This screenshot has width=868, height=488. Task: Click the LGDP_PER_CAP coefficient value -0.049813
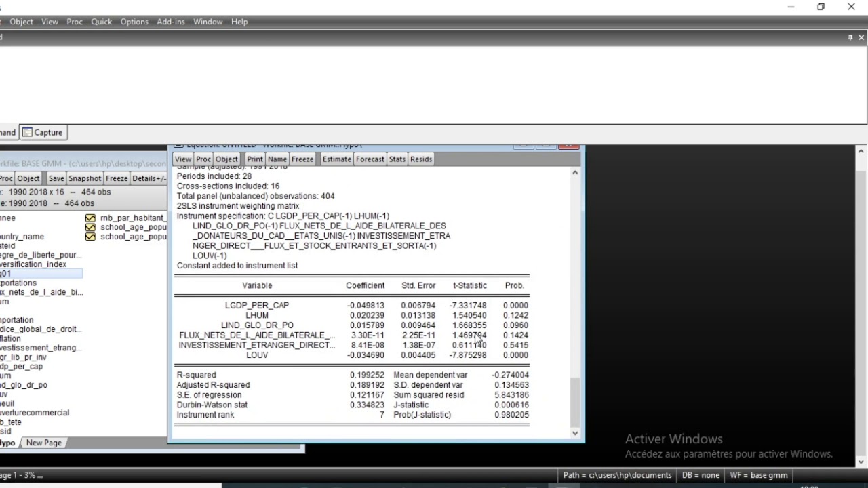click(366, 306)
